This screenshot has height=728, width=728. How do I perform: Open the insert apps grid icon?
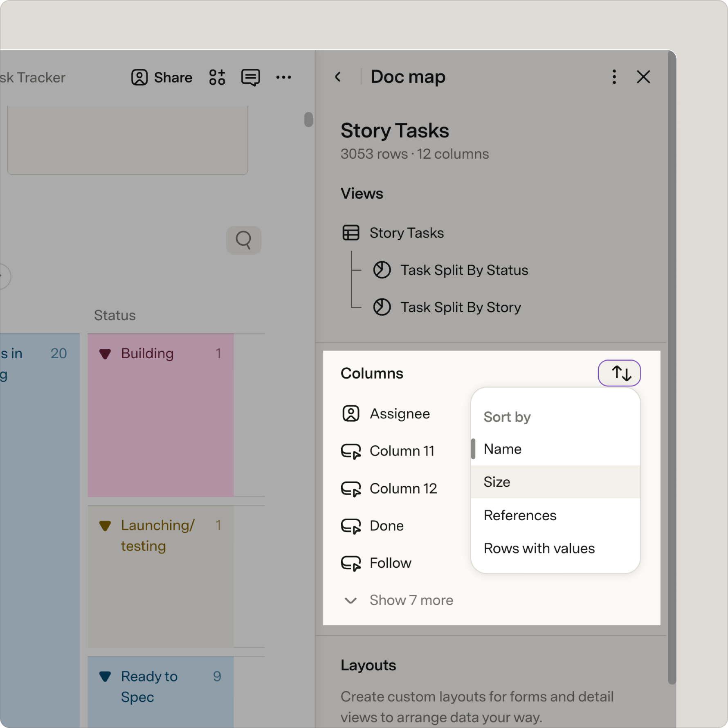pos(217,77)
